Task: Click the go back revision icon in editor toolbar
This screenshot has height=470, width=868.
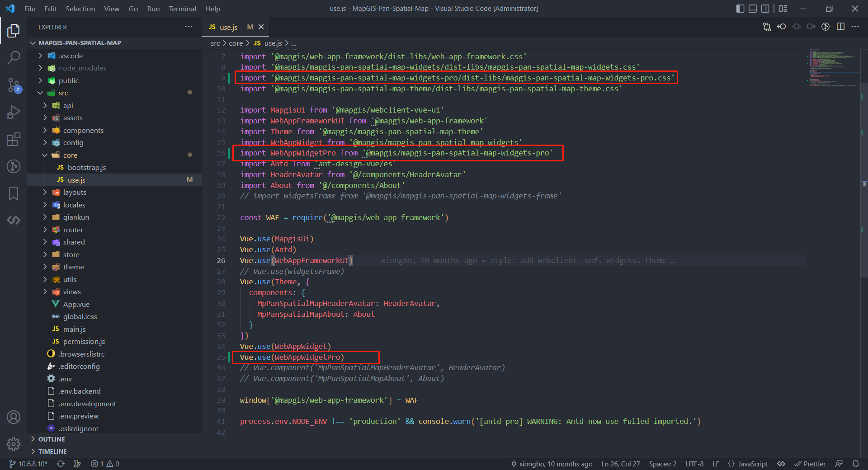Action: point(782,27)
